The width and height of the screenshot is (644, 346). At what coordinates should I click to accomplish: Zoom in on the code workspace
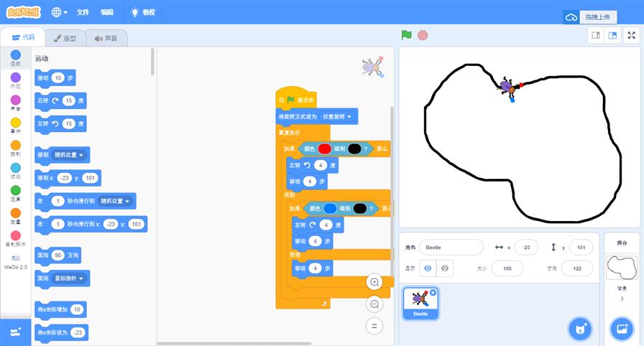374,281
